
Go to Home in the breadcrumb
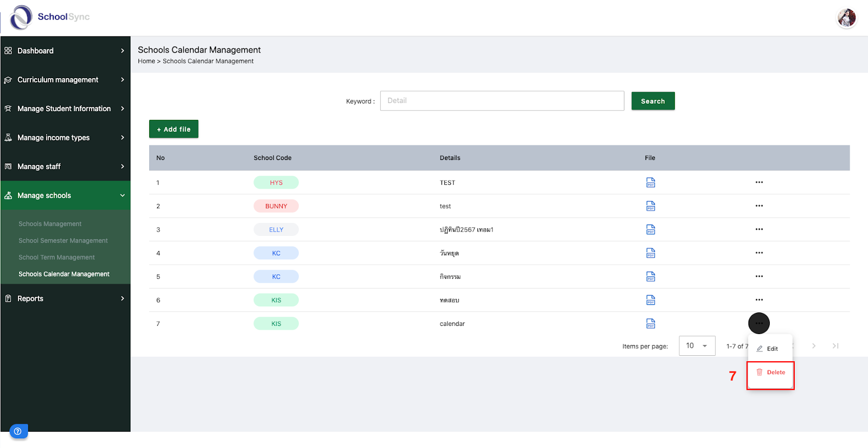(146, 61)
